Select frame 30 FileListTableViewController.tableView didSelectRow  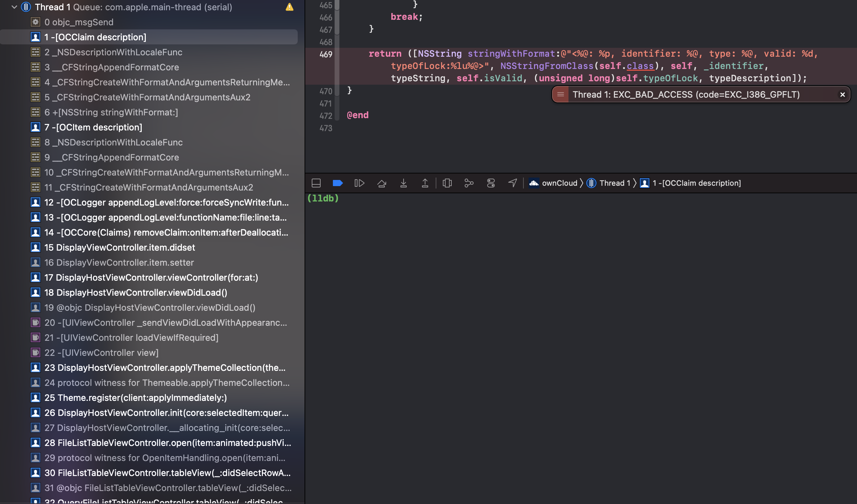pyautogui.click(x=149, y=473)
